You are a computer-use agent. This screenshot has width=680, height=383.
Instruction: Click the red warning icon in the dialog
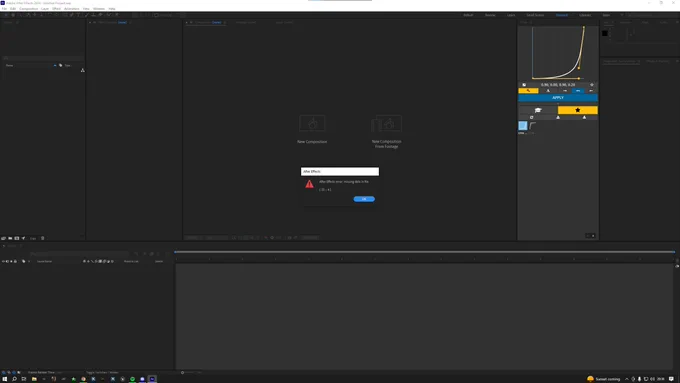point(309,184)
